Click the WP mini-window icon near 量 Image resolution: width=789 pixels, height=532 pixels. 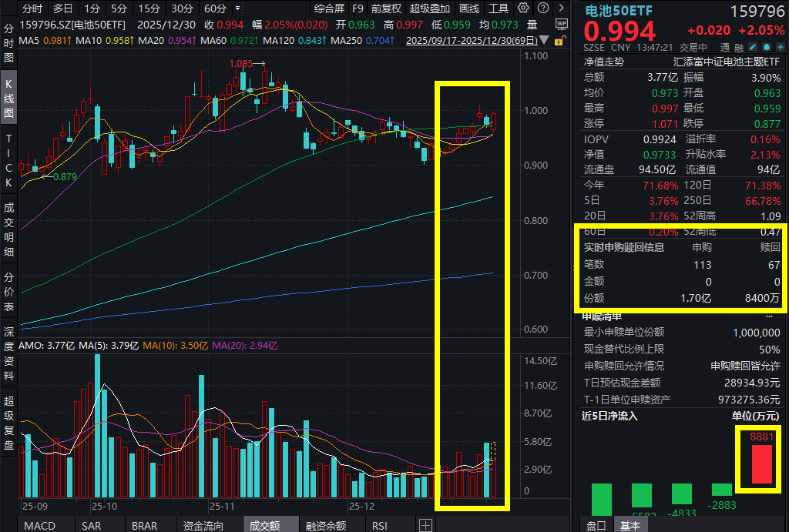[561, 24]
